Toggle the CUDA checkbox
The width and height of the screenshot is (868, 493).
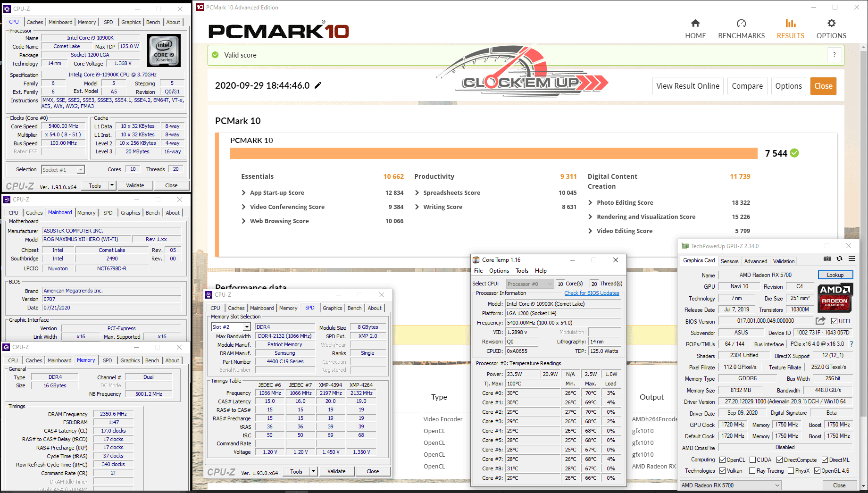click(x=753, y=460)
